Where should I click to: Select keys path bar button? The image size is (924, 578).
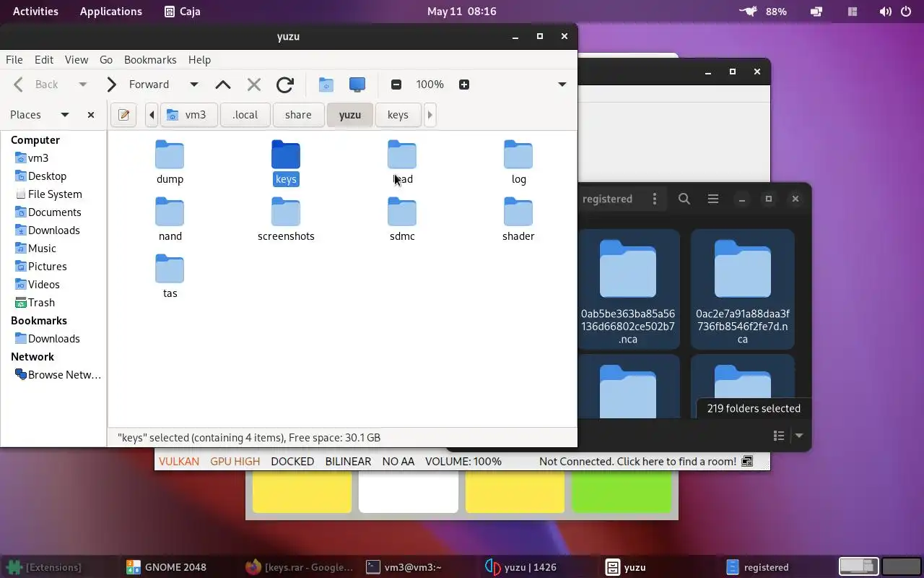pos(398,115)
